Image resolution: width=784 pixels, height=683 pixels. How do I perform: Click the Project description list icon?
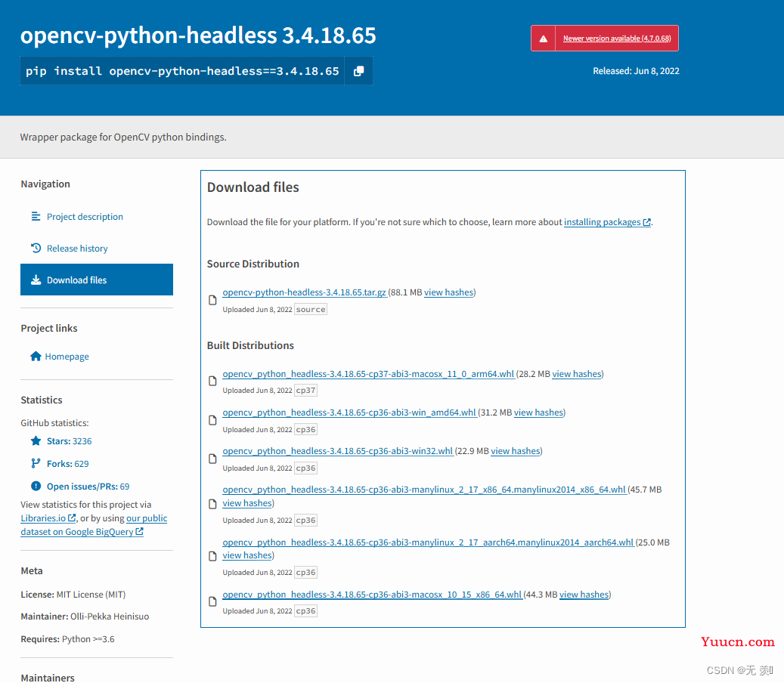36,216
